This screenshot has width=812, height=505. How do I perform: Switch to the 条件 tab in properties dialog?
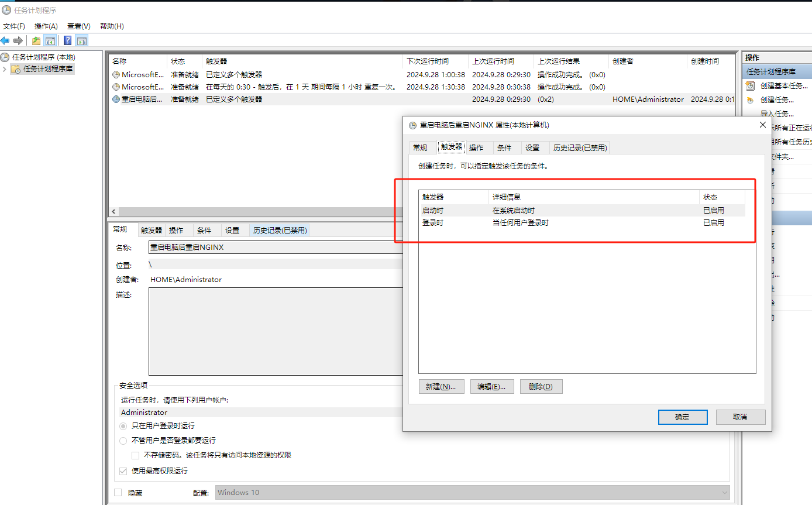point(504,148)
